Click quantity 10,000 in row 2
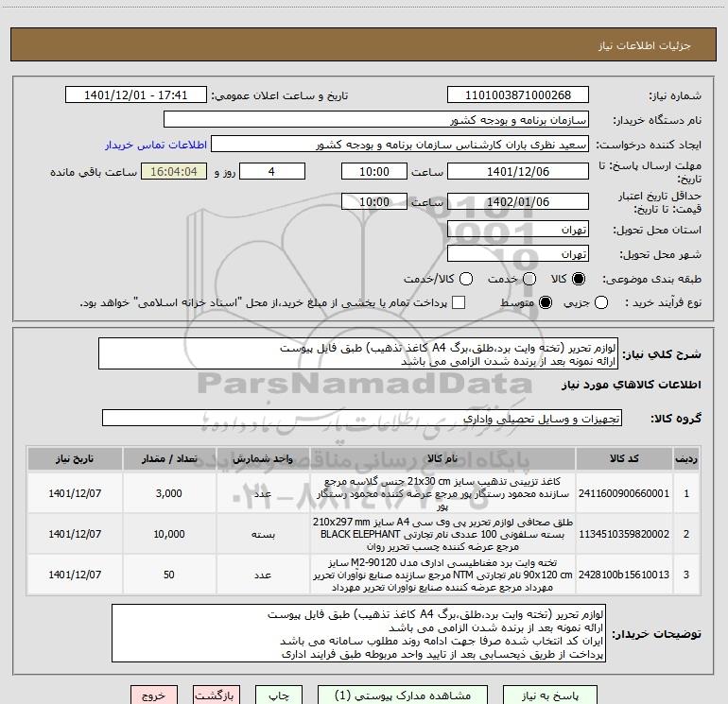 click(x=169, y=534)
